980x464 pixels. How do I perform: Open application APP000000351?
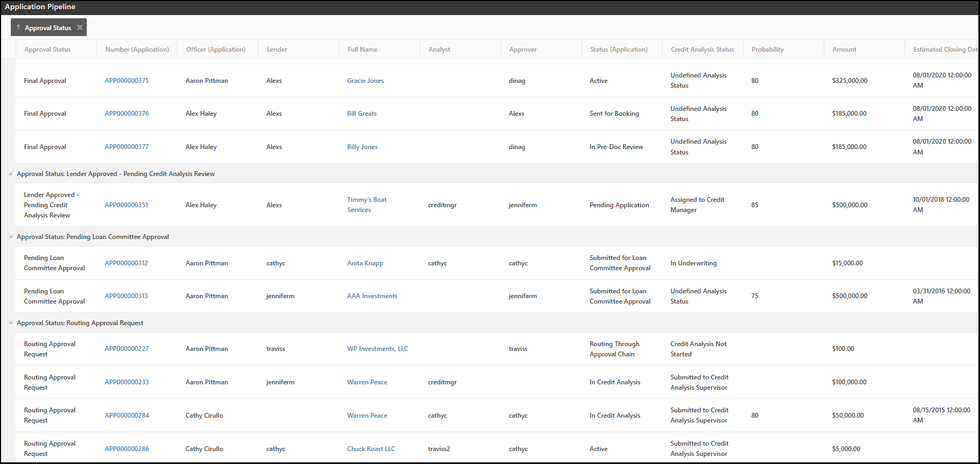pos(127,205)
